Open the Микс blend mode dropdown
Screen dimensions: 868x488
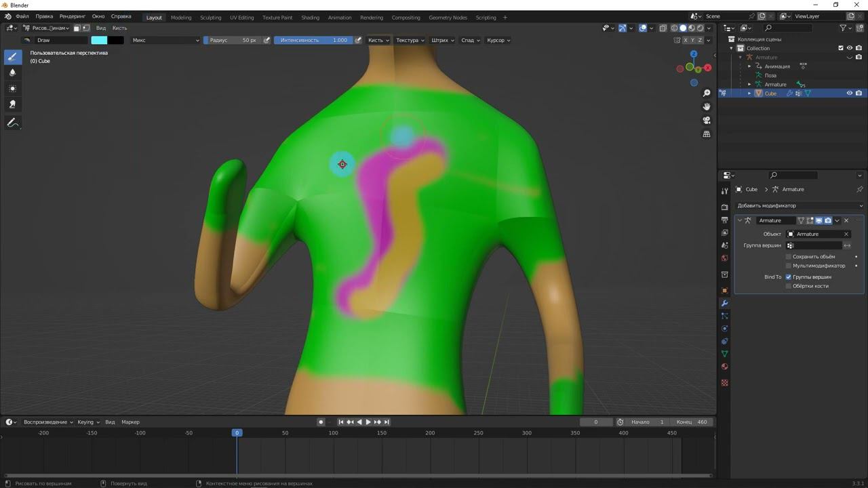click(x=165, y=40)
